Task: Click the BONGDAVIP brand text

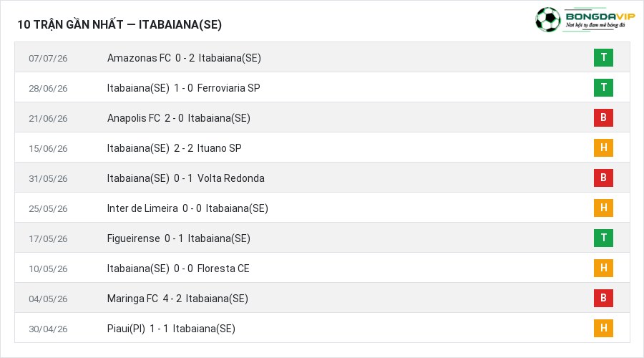Action: click(x=600, y=16)
